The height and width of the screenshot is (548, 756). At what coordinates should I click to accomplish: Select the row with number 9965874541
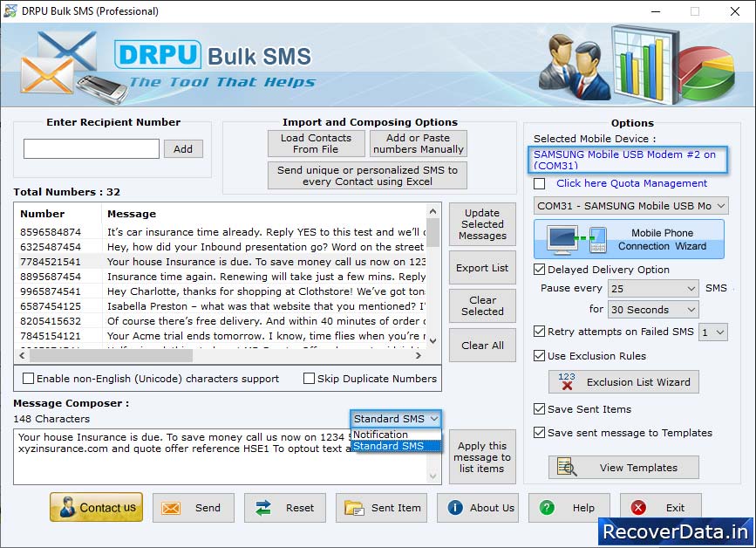point(221,291)
